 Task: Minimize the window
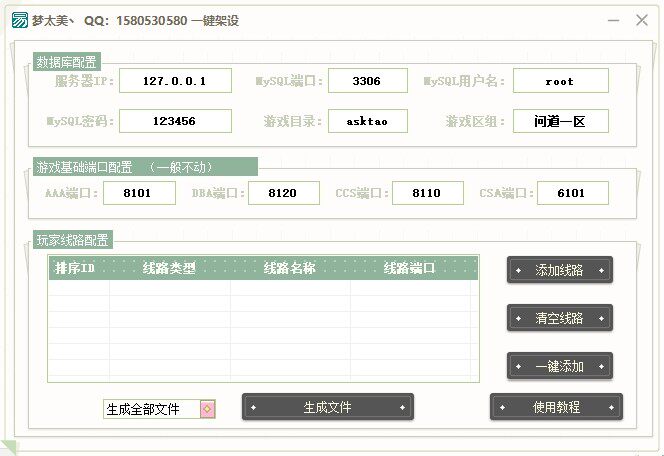[613, 20]
